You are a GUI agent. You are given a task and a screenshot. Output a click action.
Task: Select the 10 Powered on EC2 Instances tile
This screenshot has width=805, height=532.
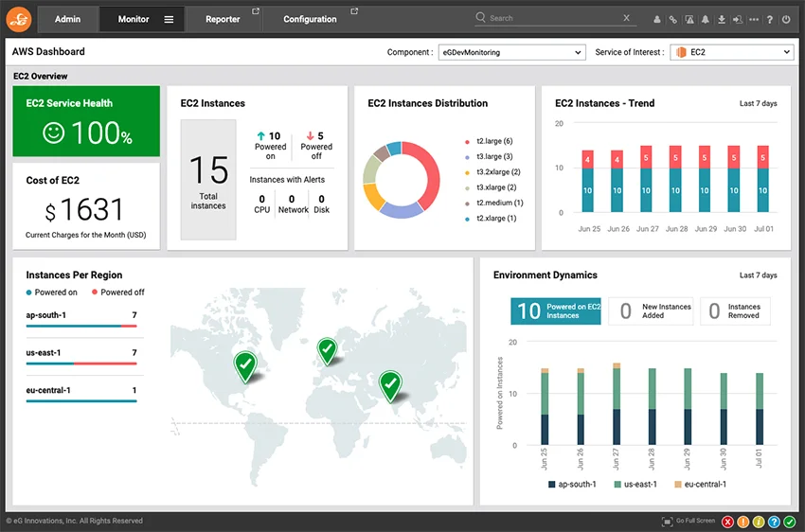pos(556,310)
